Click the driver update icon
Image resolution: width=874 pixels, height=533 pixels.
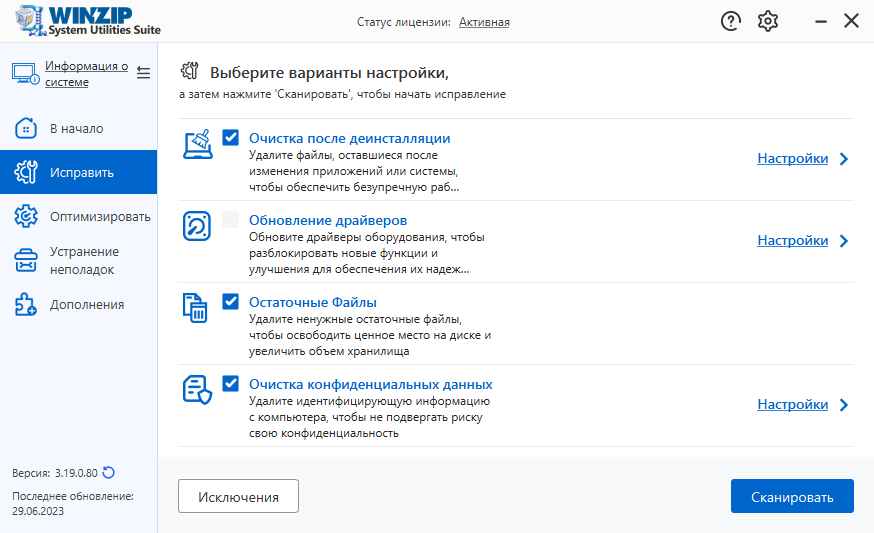click(197, 227)
